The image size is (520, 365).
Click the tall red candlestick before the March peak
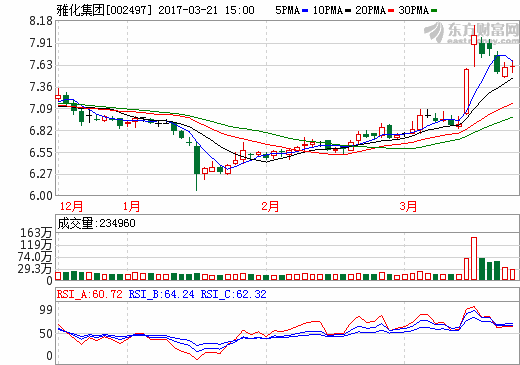click(466, 91)
